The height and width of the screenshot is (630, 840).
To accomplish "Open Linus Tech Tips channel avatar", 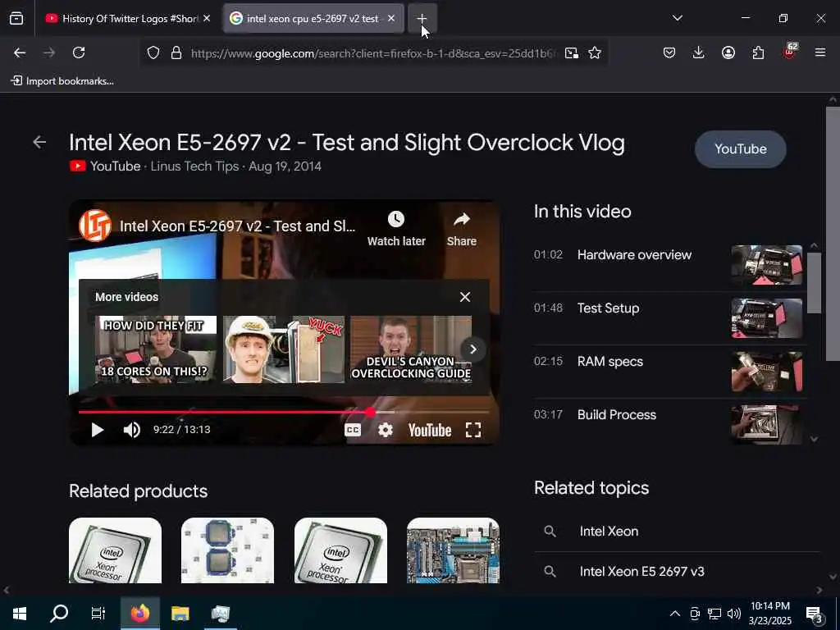I will [x=95, y=226].
